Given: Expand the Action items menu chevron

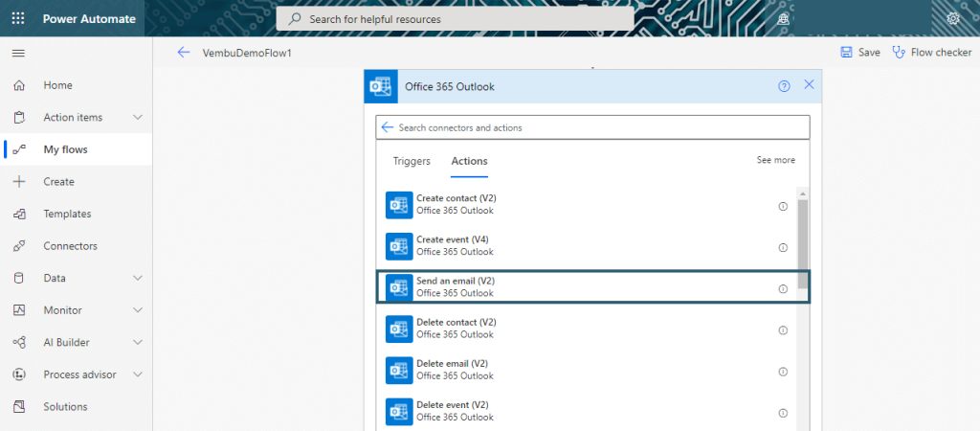Looking at the screenshot, I should [138, 117].
